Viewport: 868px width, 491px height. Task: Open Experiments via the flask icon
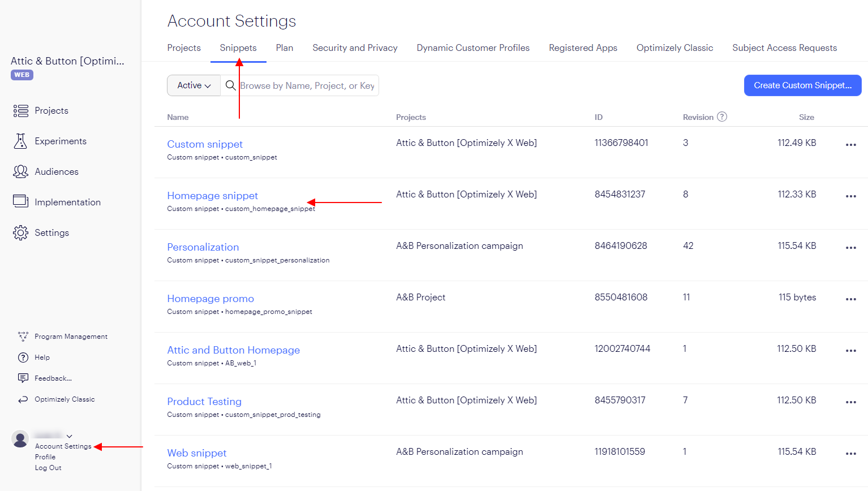click(x=21, y=141)
